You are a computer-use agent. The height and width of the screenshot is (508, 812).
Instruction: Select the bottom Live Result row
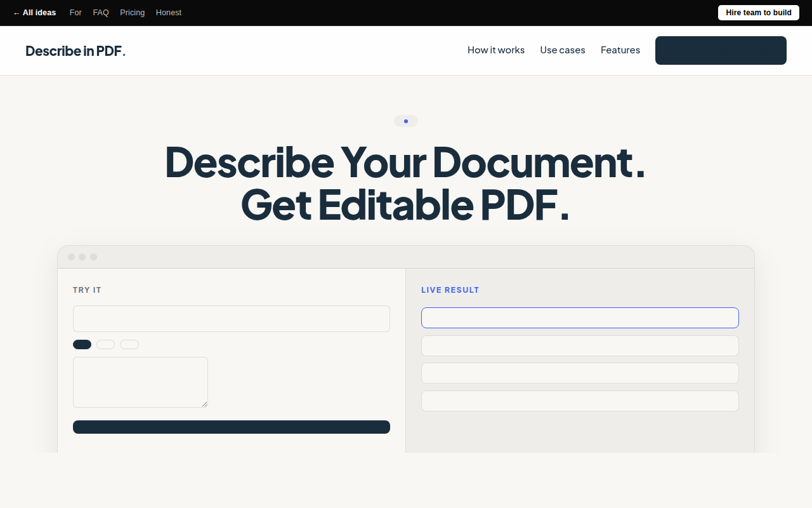[580, 401]
